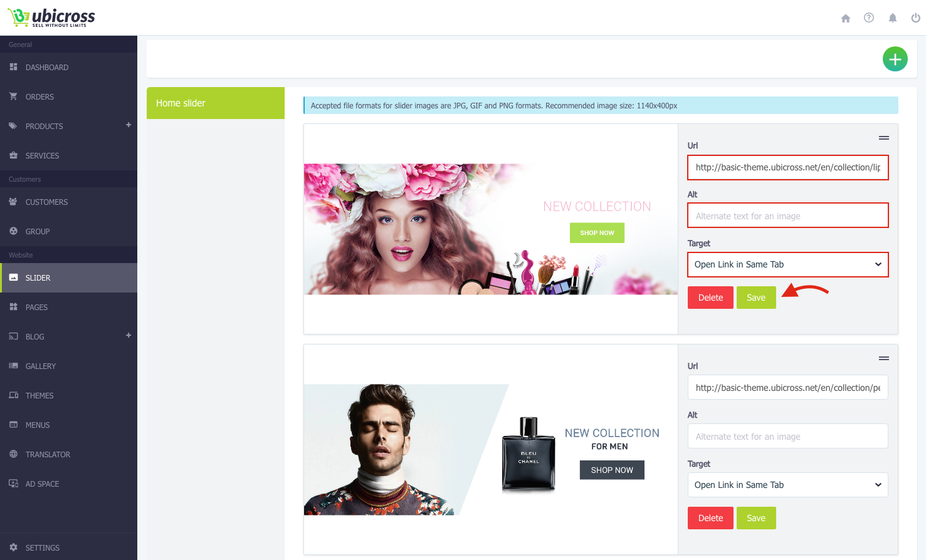Select PAGES in the sidebar
Viewport: 926px width, 560px height.
(68, 307)
